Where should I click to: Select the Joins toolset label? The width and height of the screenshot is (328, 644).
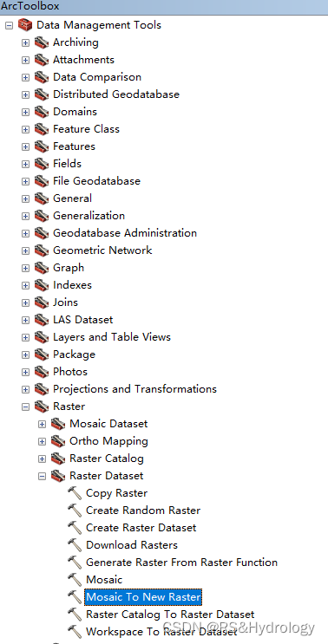click(65, 302)
